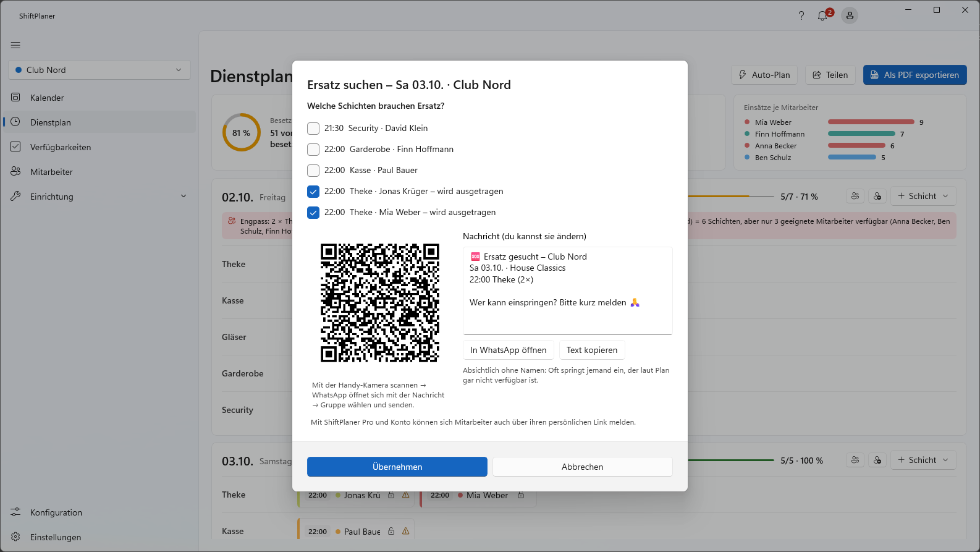
Task: Uncheck the 22:00 Theke Mia Weber checkbox
Action: (x=313, y=212)
